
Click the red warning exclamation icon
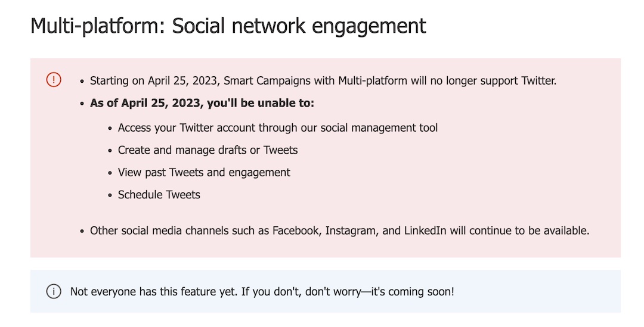[54, 80]
